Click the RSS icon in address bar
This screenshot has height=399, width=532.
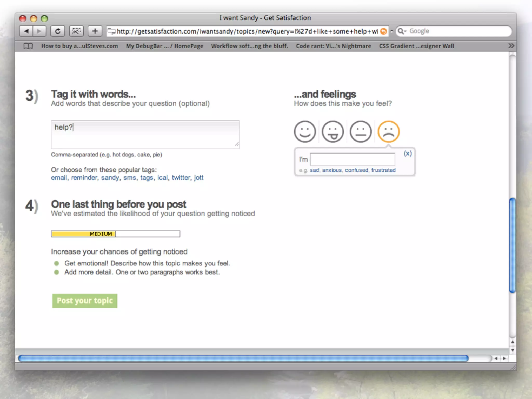click(383, 31)
